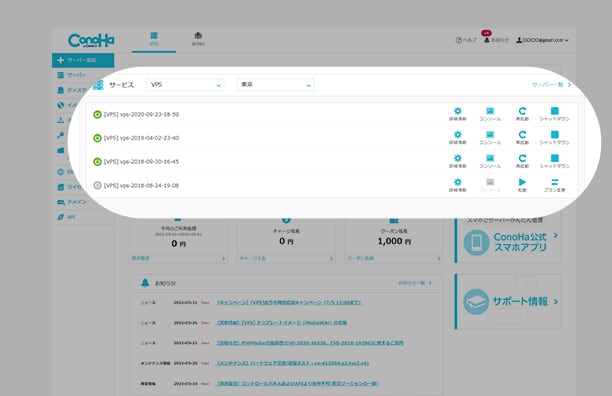Screen dimensions: 612x396
Task: Open details gear for vps-2018-08-24-19-08
Action: pyautogui.click(x=457, y=185)
